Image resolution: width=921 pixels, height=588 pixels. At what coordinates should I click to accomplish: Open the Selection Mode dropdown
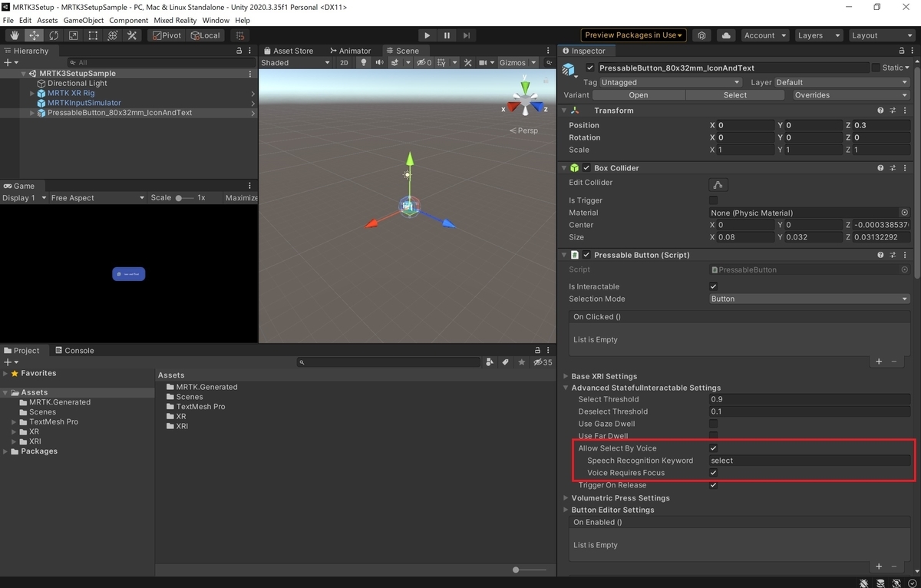point(810,299)
